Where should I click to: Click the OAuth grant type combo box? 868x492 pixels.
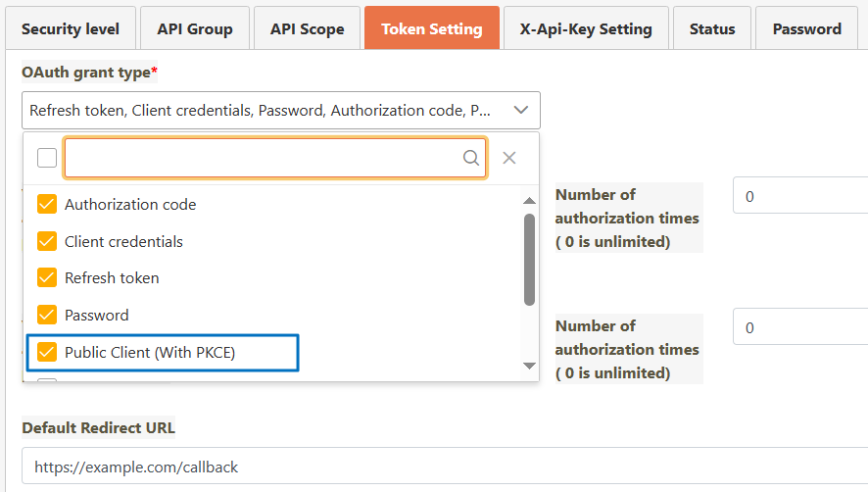(x=265, y=111)
